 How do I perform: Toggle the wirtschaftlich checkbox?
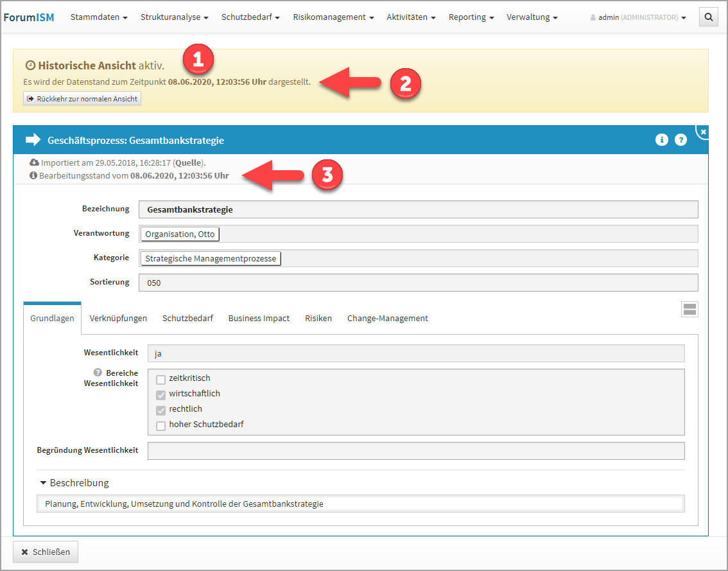(160, 394)
